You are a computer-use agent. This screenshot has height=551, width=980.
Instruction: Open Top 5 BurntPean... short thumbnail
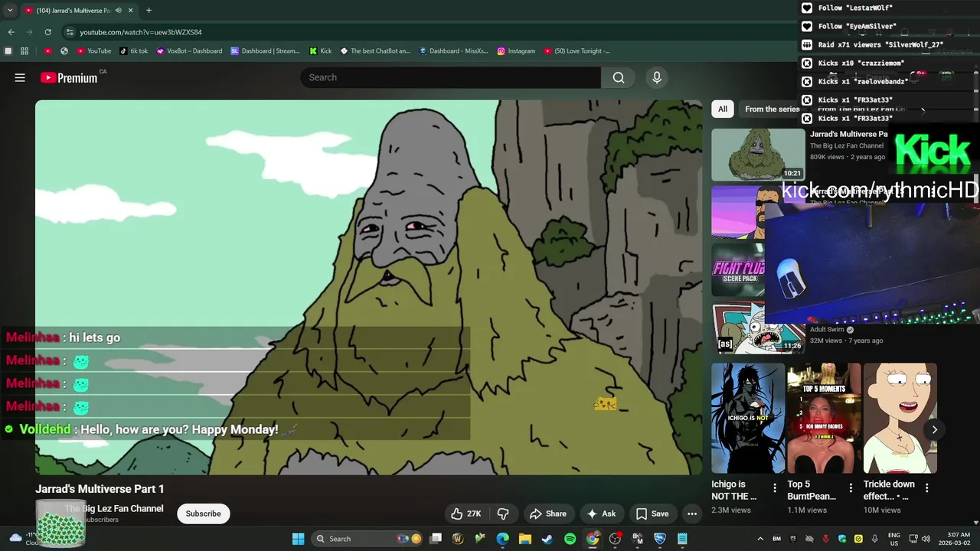pyautogui.click(x=824, y=418)
